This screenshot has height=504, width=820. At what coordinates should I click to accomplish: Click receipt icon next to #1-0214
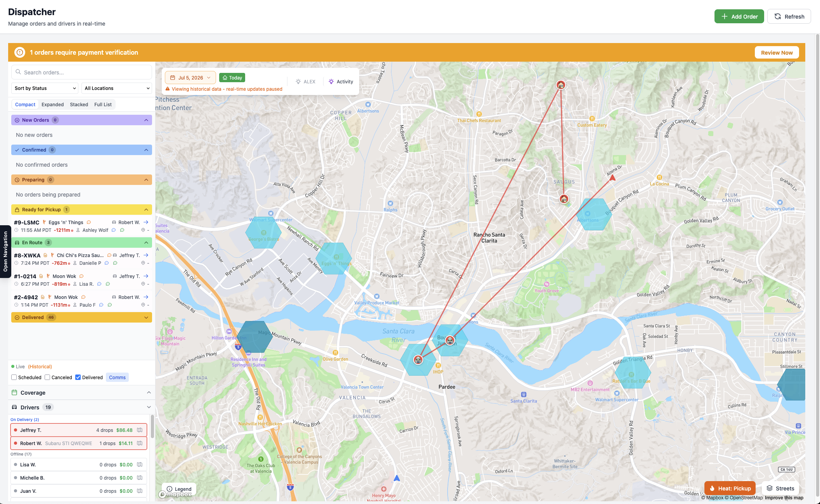tap(41, 276)
